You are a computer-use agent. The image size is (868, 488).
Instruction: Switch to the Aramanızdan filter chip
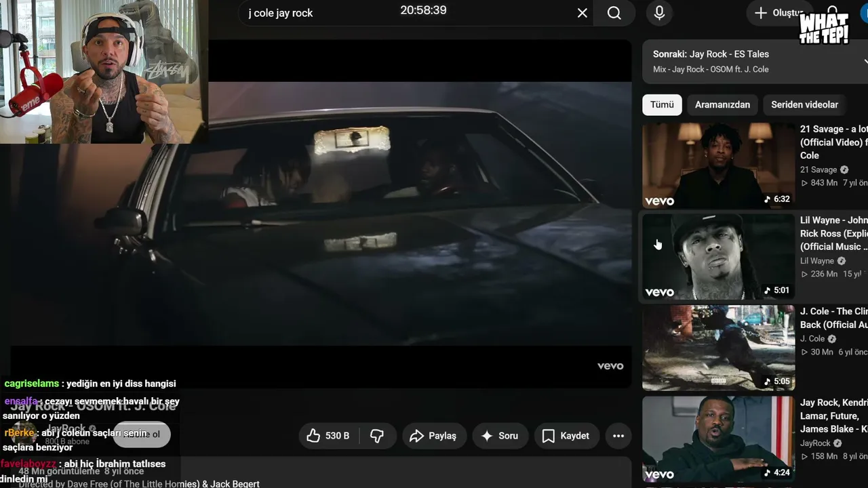[x=722, y=104]
